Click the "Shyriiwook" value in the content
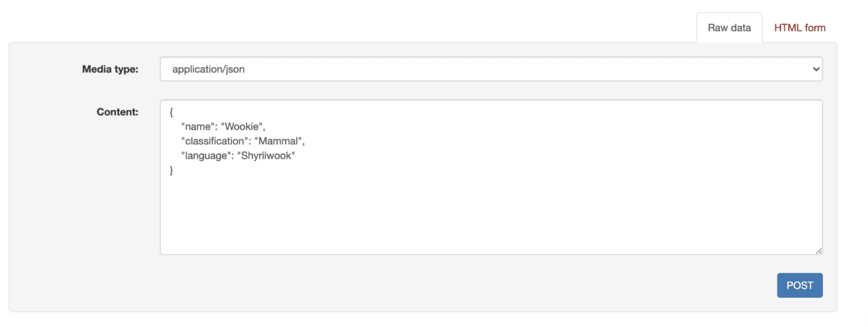Screen dimensions: 868x327 coord(266,156)
